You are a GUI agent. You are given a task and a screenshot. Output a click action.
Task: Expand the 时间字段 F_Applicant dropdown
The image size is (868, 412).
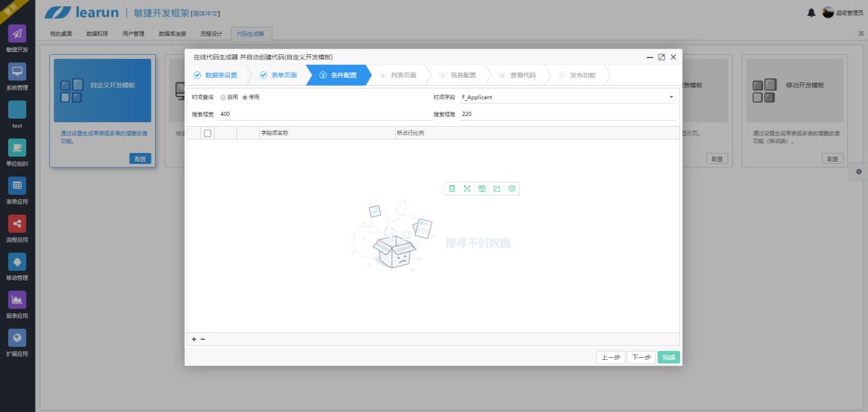568,97
